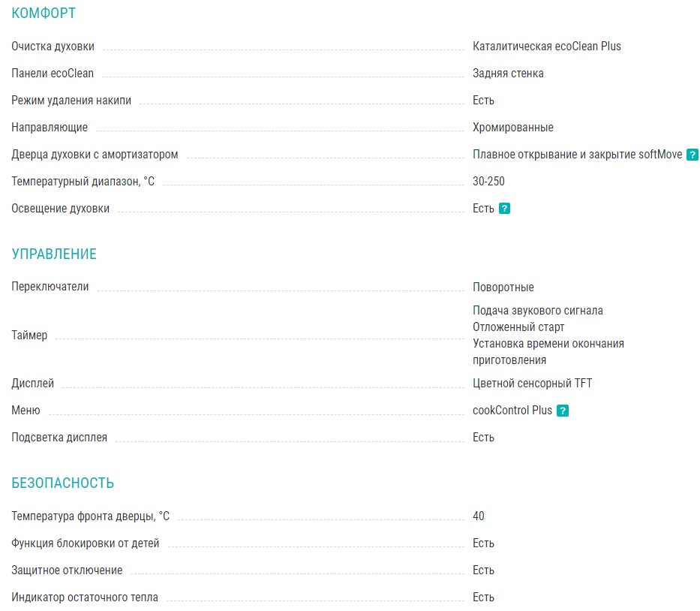The width and height of the screenshot is (700, 611).
Task: Click help icon next to cookControl Plus
Action: [x=562, y=411]
